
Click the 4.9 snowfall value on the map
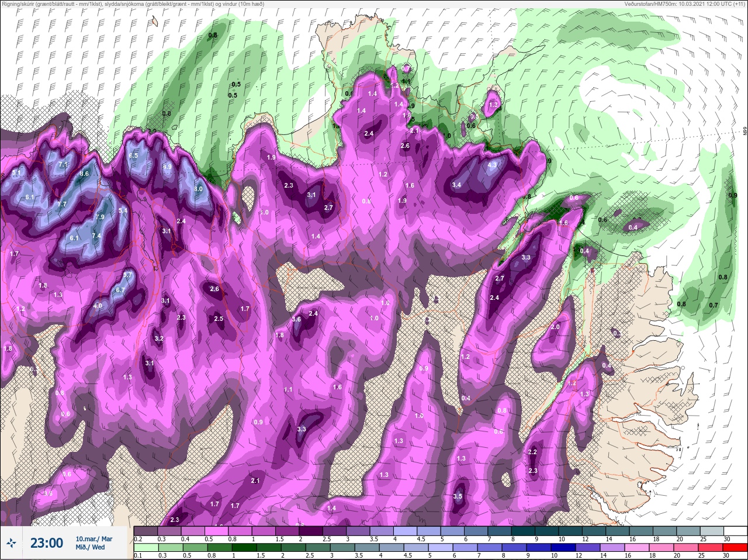(167, 167)
